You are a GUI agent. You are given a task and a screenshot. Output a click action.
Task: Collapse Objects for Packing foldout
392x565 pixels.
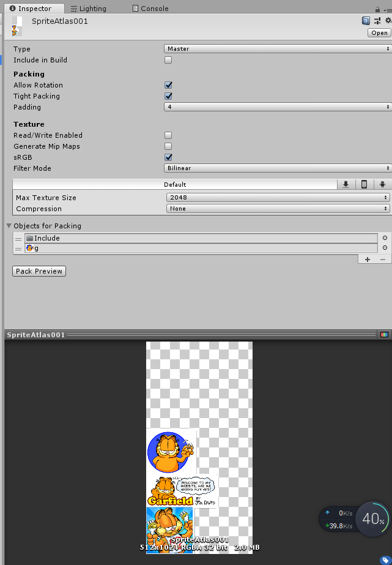tap(9, 226)
